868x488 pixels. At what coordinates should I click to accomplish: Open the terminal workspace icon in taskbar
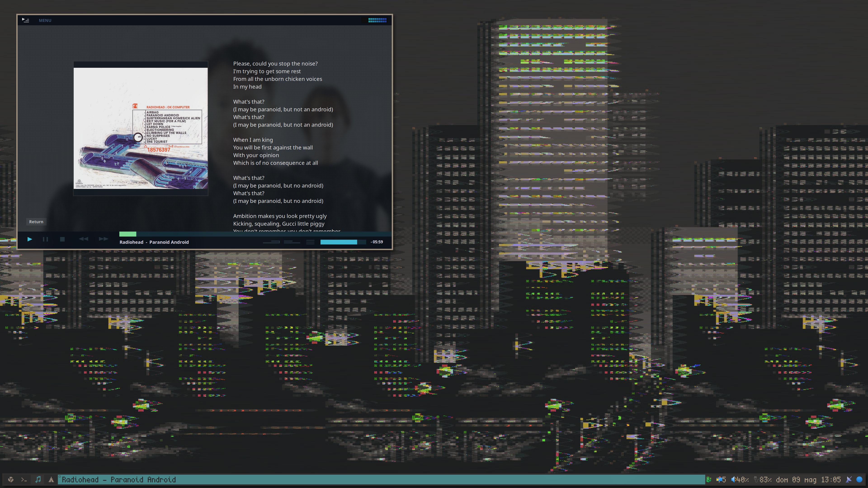click(x=24, y=480)
